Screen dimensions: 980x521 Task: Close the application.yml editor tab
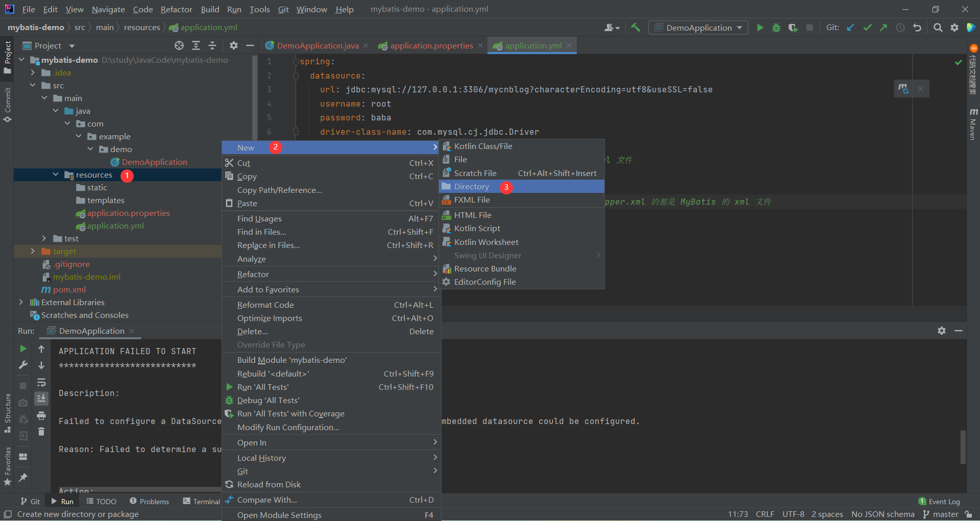point(569,45)
